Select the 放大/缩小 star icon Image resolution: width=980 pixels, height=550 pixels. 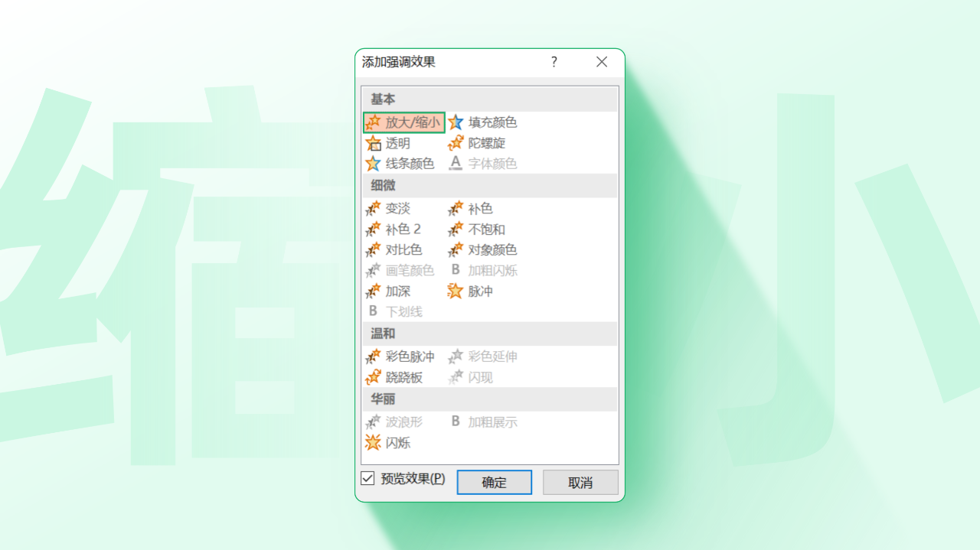point(373,122)
